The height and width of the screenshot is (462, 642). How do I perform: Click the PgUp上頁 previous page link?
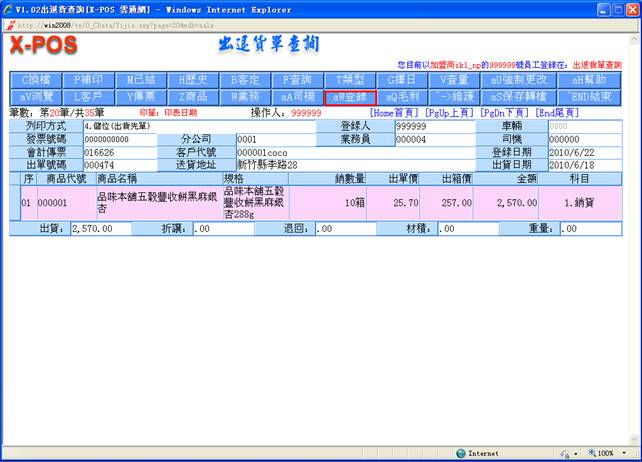(450, 113)
